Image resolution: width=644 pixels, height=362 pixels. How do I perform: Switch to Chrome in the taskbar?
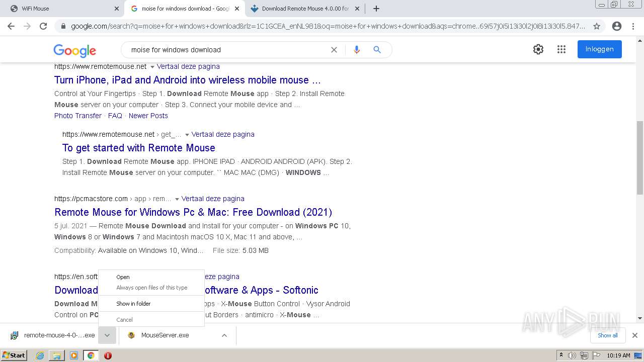91,355
